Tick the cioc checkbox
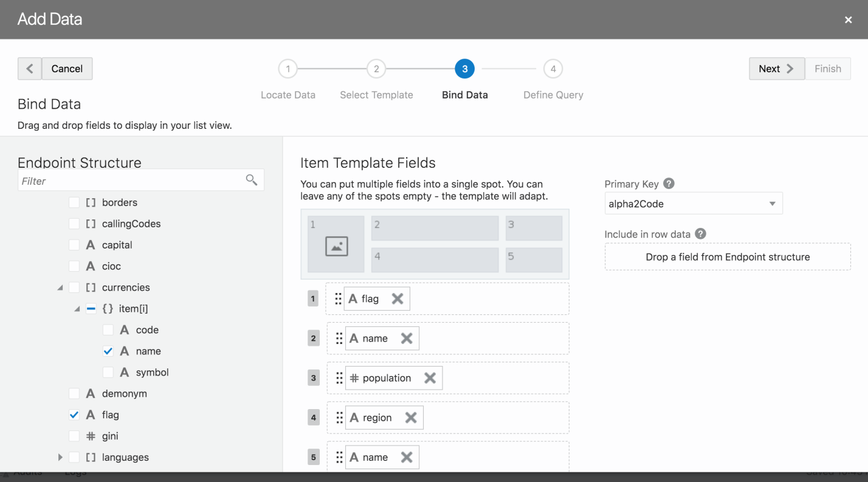Screen dimensions: 868x482 coord(74,266)
